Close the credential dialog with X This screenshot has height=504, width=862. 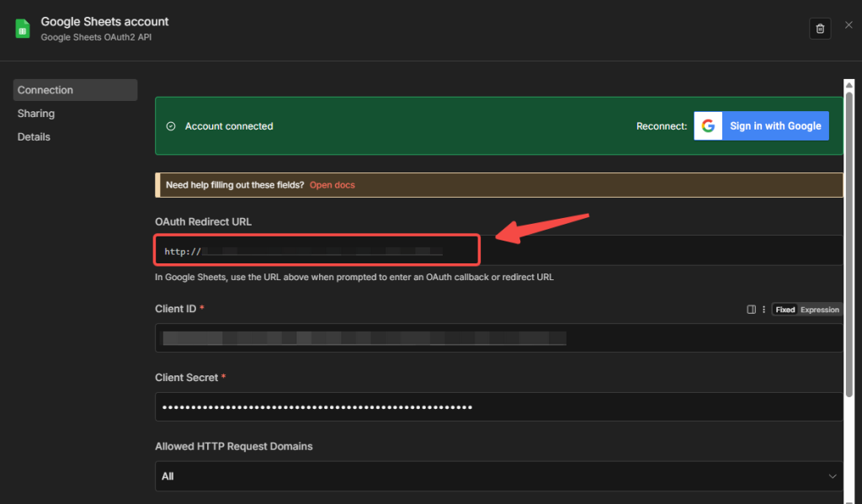point(849,25)
